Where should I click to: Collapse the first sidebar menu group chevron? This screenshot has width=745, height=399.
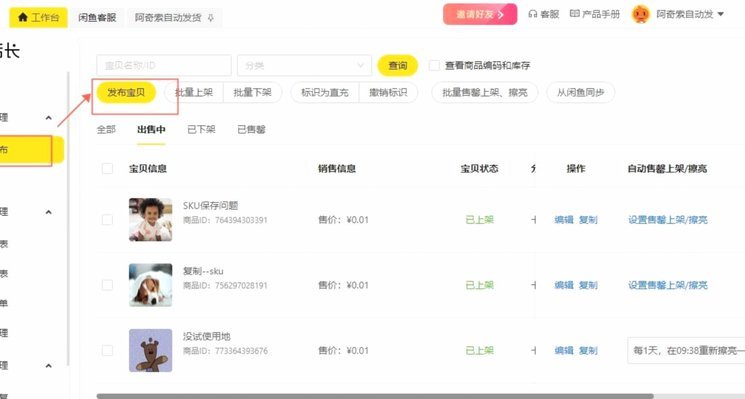coord(48,118)
